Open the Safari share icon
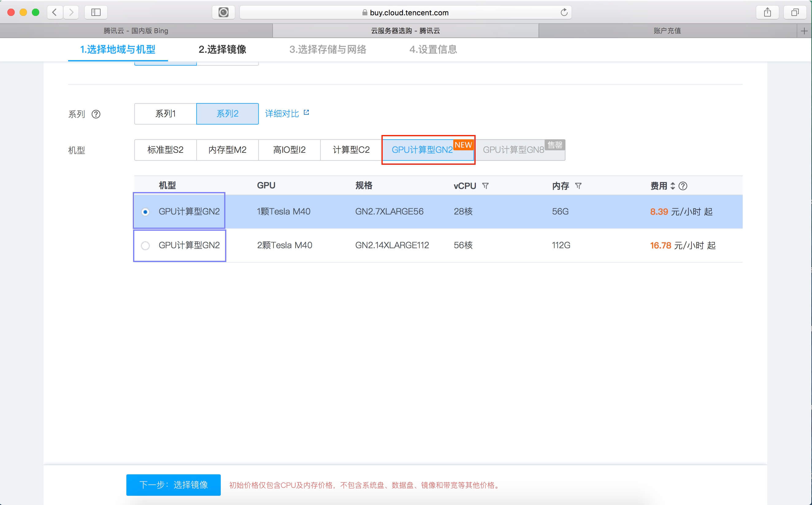812x505 pixels. point(767,12)
